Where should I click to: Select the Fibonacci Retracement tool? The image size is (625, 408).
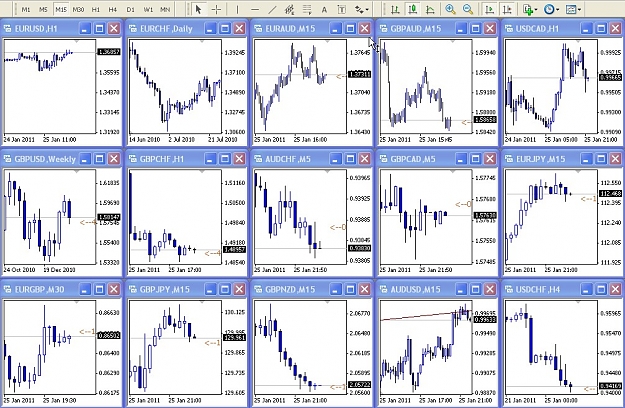click(x=307, y=9)
